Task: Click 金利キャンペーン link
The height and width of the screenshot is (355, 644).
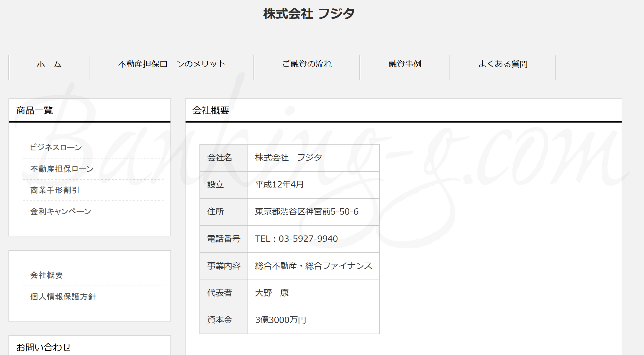Action: point(61,211)
